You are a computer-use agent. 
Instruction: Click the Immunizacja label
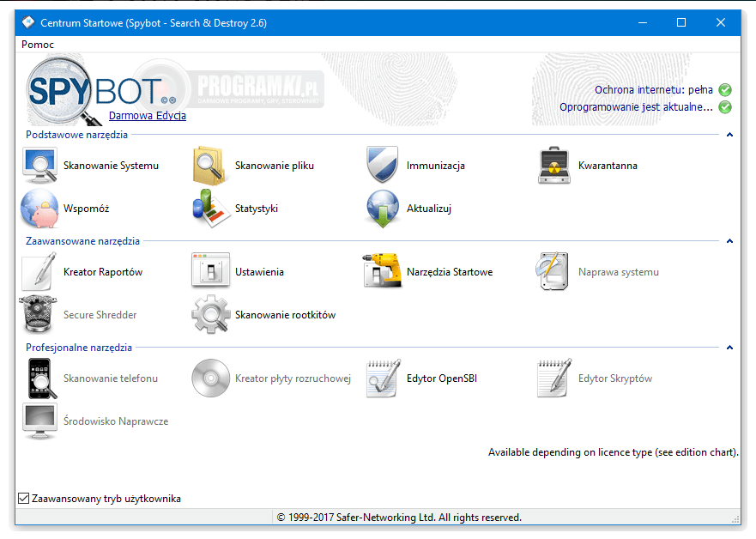pyautogui.click(x=436, y=166)
